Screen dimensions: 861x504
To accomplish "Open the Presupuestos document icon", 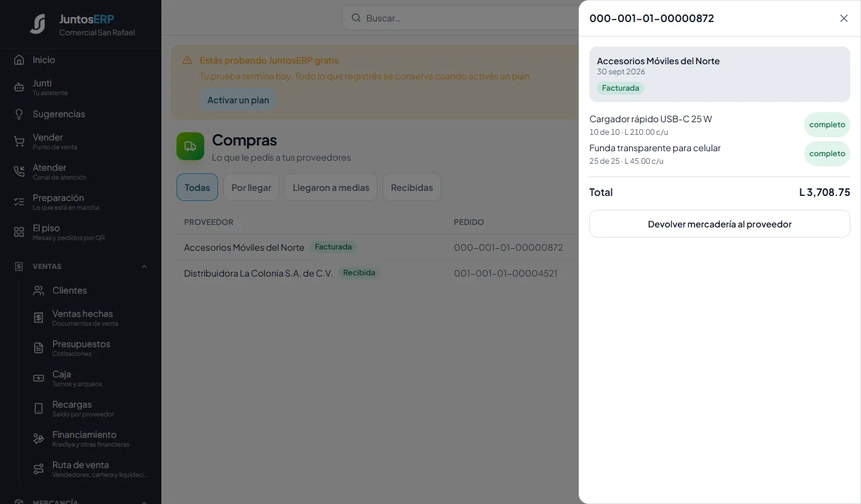I will 38,348.
